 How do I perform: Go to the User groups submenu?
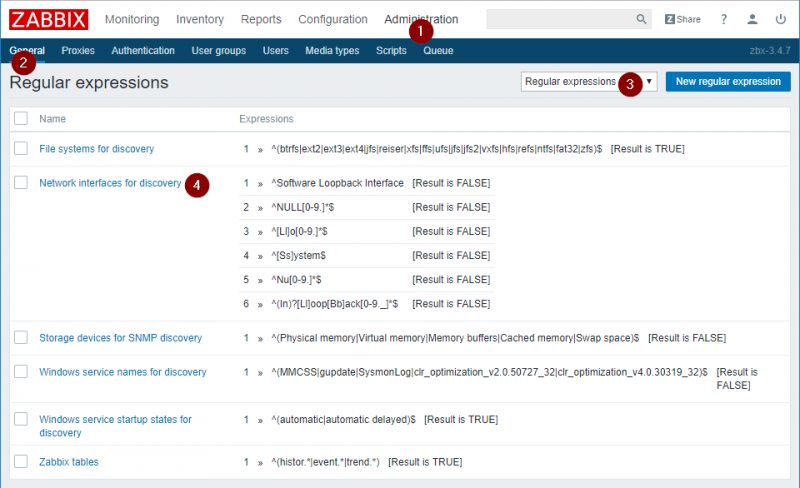[x=219, y=51]
